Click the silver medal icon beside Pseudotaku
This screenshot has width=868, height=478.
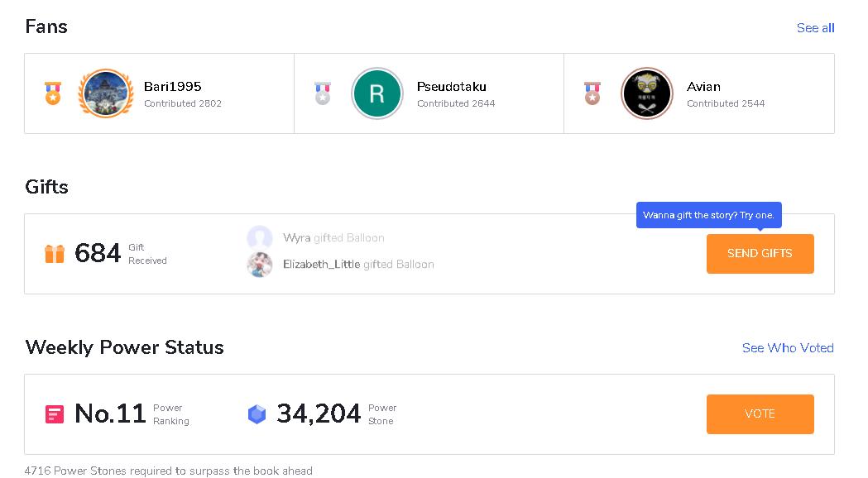pyautogui.click(x=323, y=93)
